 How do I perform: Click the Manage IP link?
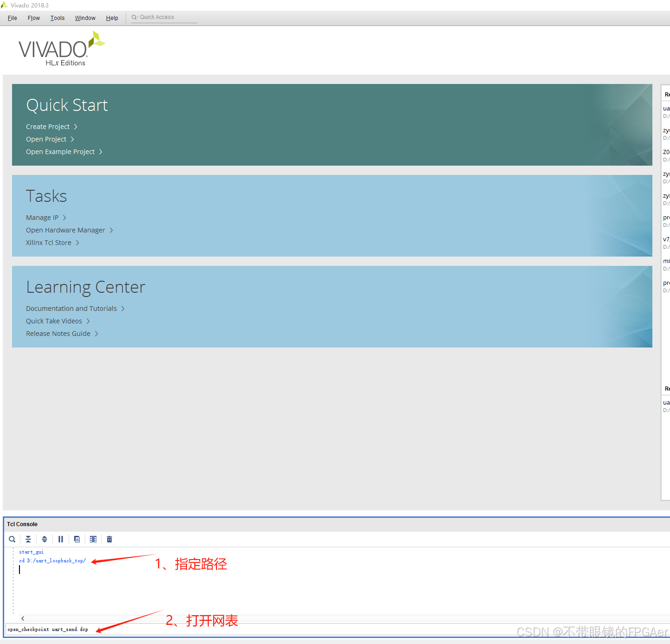[x=42, y=218]
